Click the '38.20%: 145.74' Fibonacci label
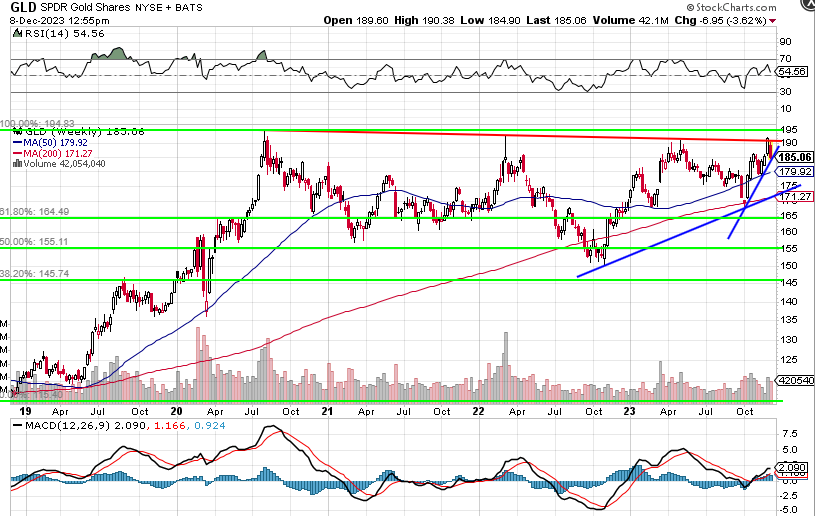 34,273
